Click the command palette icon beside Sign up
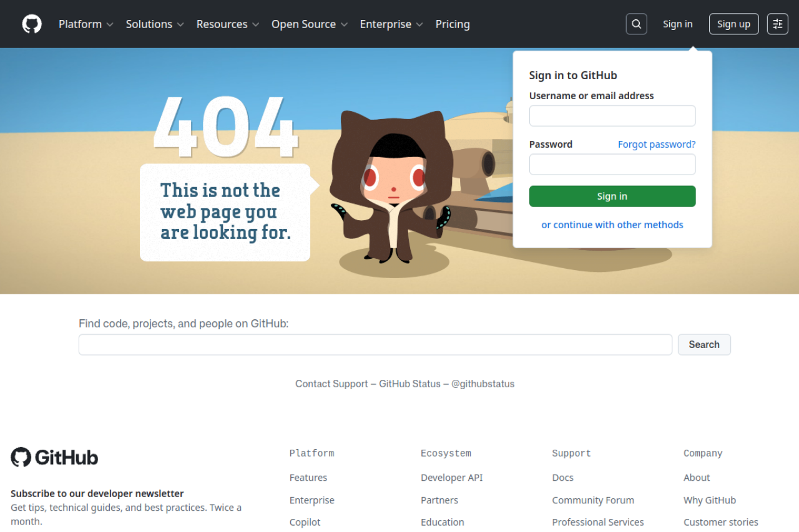 coord(777,24)
